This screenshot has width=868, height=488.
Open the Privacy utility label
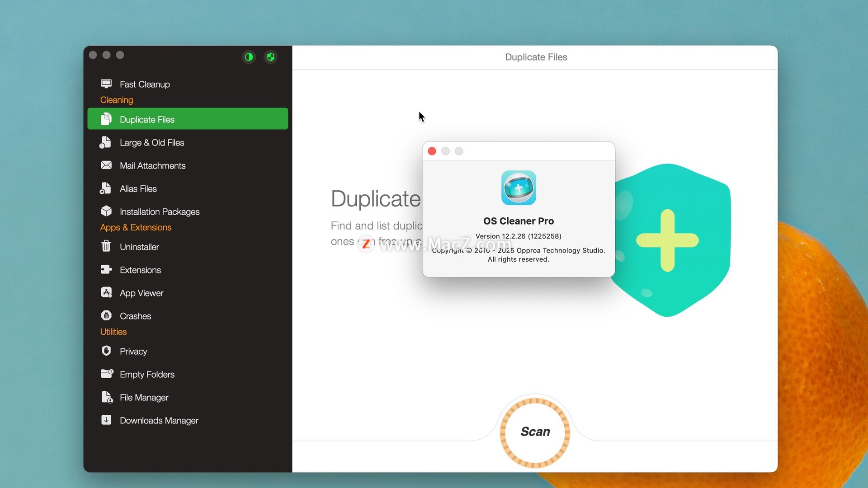click(133, 351)
